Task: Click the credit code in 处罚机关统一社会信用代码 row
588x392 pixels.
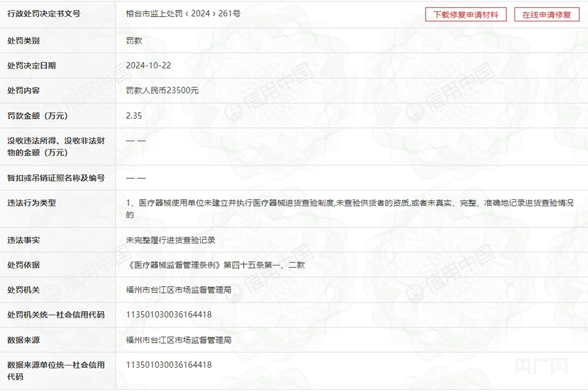Action: (x=169, y=315)
